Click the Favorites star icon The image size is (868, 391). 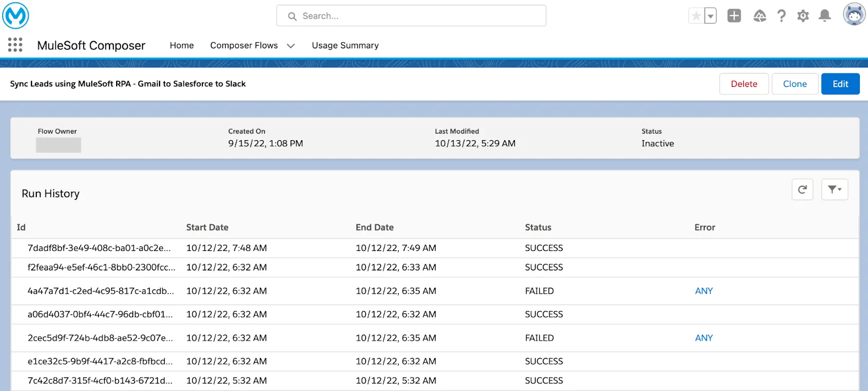point(696,16)
